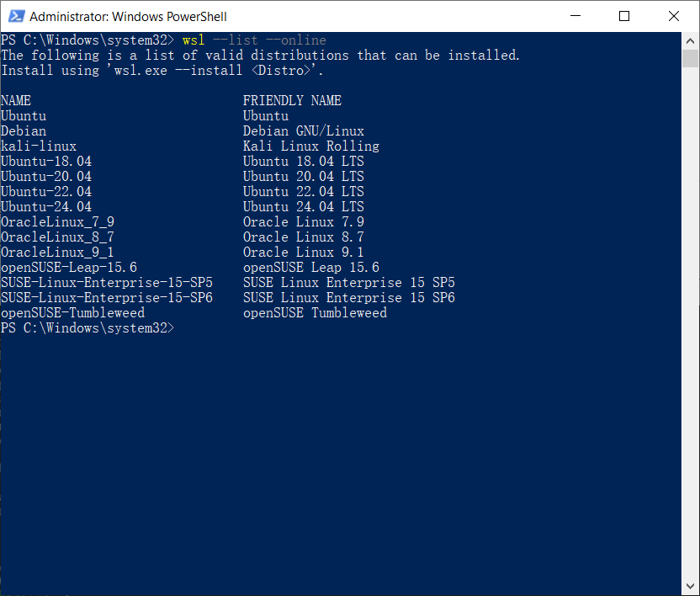The height and width of the screenshot is (596, 700).
Task: Click the FRIENDLY NAME column header
Action: tap(292, 100)
